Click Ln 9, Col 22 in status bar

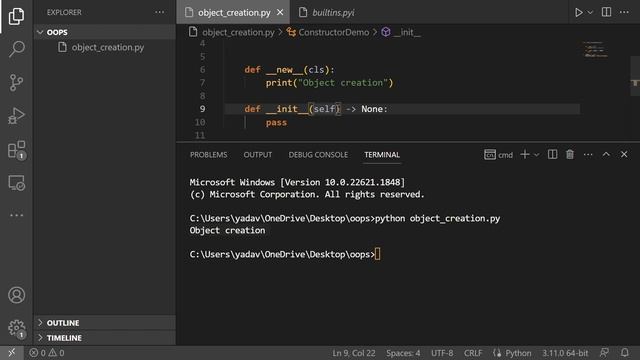(353, 353)
